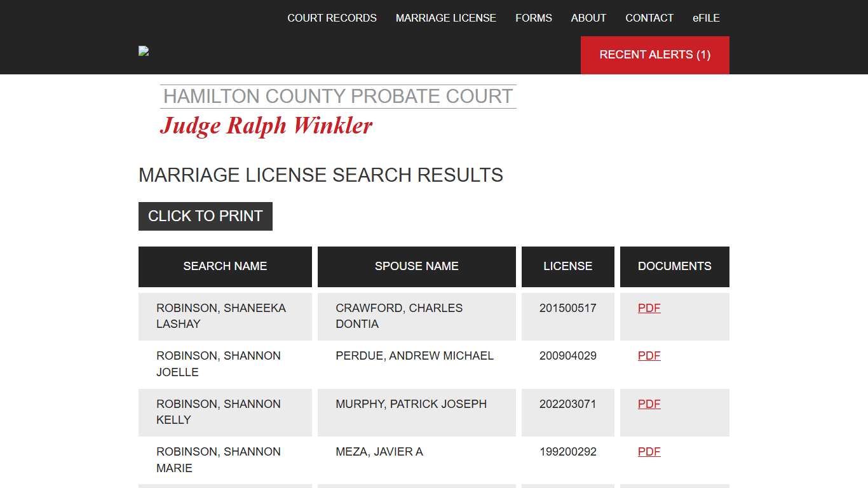Viewport: 868px width, 488px height.
Task: Open the About menu item
Action: click(x=588, y=18)
